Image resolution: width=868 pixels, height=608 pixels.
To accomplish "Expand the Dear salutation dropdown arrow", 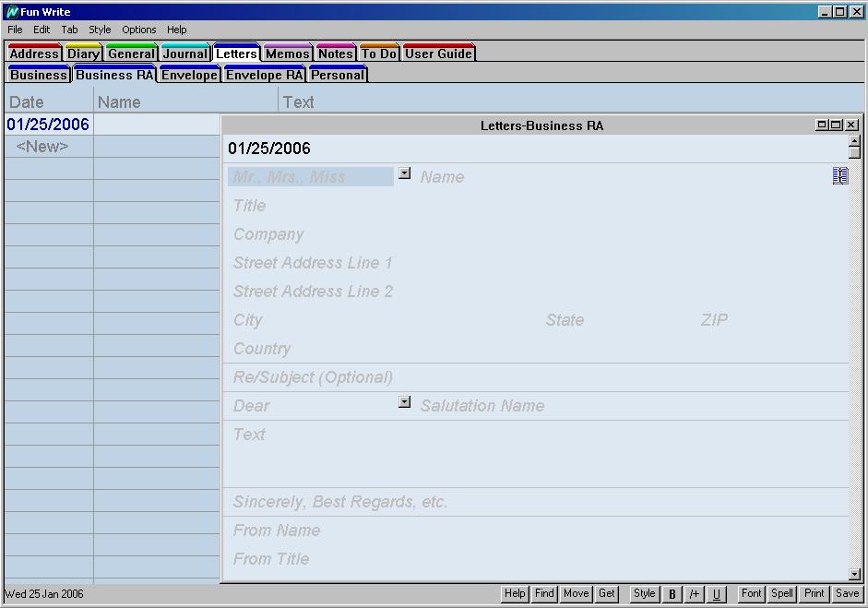I will (405, 402).
